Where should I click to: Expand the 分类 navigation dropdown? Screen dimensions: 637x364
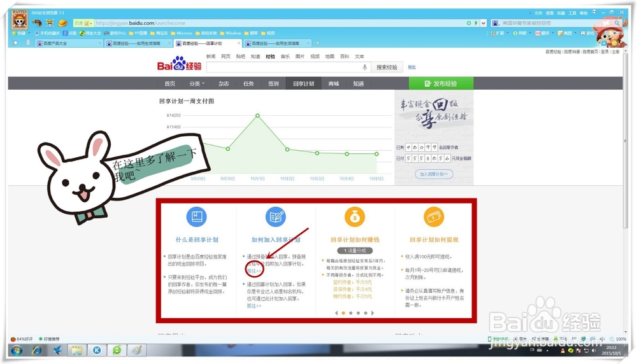tap(197, 83)
